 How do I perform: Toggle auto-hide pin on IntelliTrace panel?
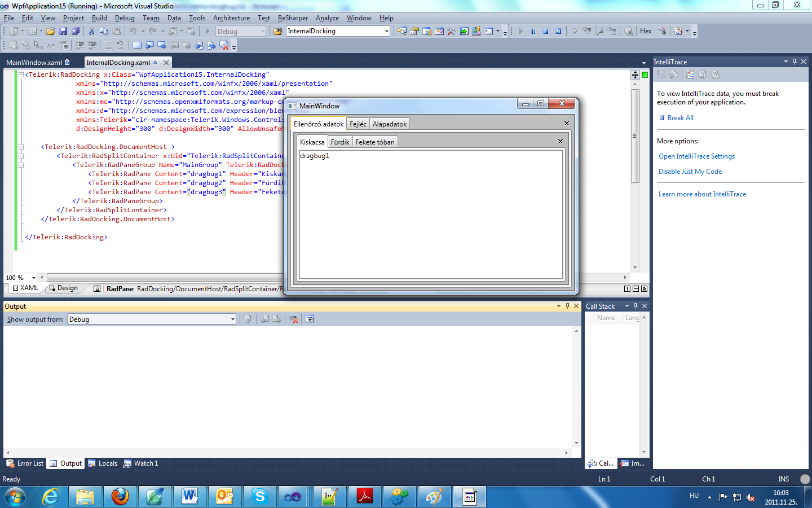point(795,62)
